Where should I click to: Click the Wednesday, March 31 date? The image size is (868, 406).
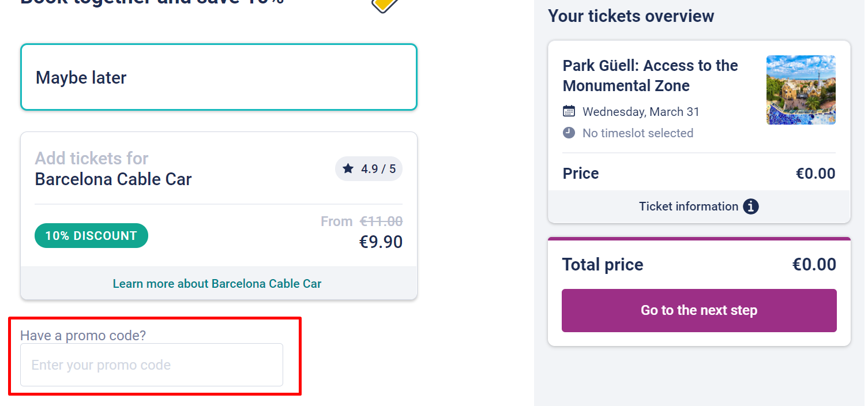641,112
